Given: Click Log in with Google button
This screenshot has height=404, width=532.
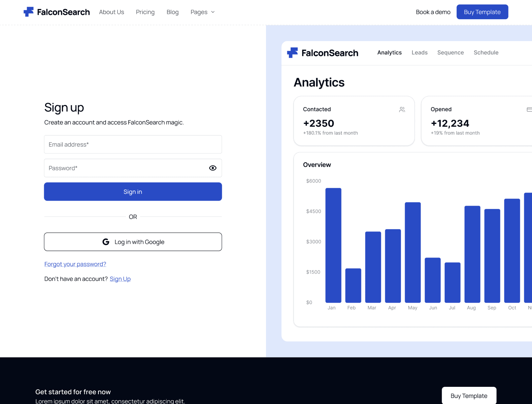Looking at the screenshot, I should point(133,242).
